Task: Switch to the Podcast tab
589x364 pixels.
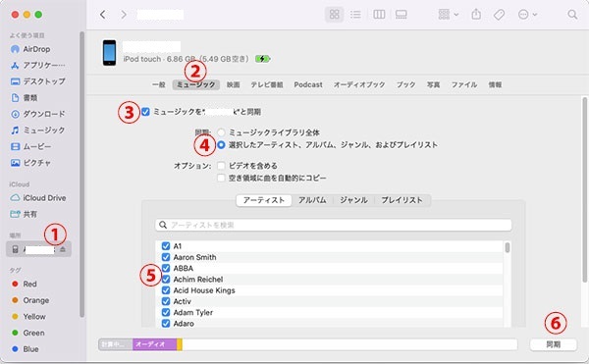Action: 308,84
